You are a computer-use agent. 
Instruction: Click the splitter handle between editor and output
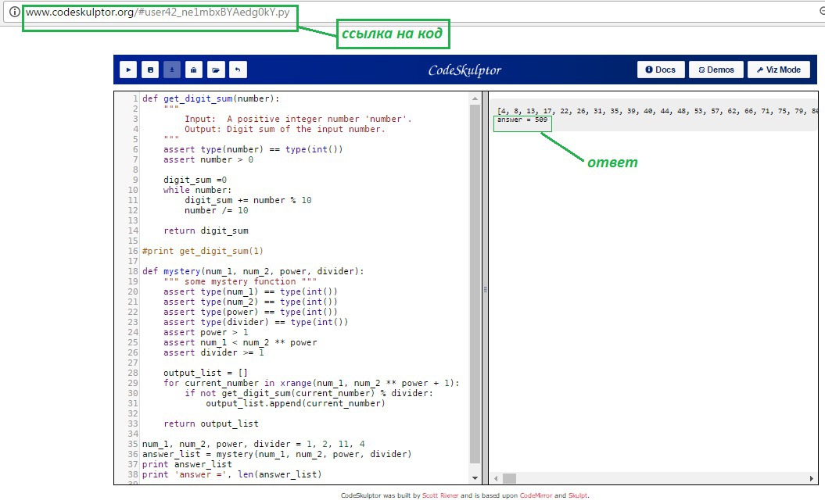485,289
